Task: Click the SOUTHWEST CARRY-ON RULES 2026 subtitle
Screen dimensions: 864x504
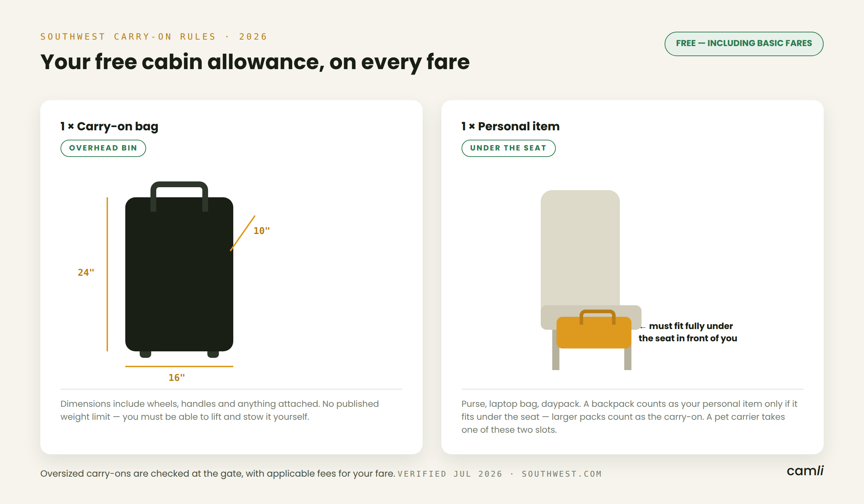Action: 154,37
